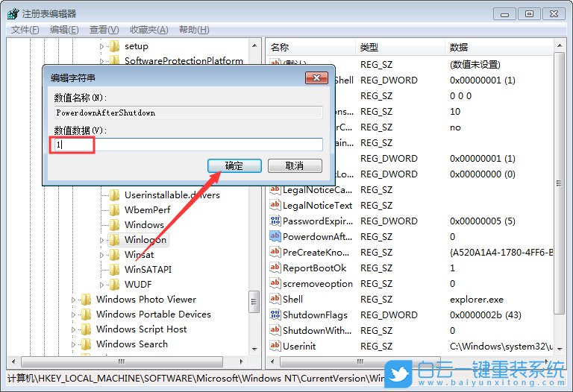The image size is (573, 392).
Task: Click the Windows Photo Viewer folder icon
Action: coord(87,300)
